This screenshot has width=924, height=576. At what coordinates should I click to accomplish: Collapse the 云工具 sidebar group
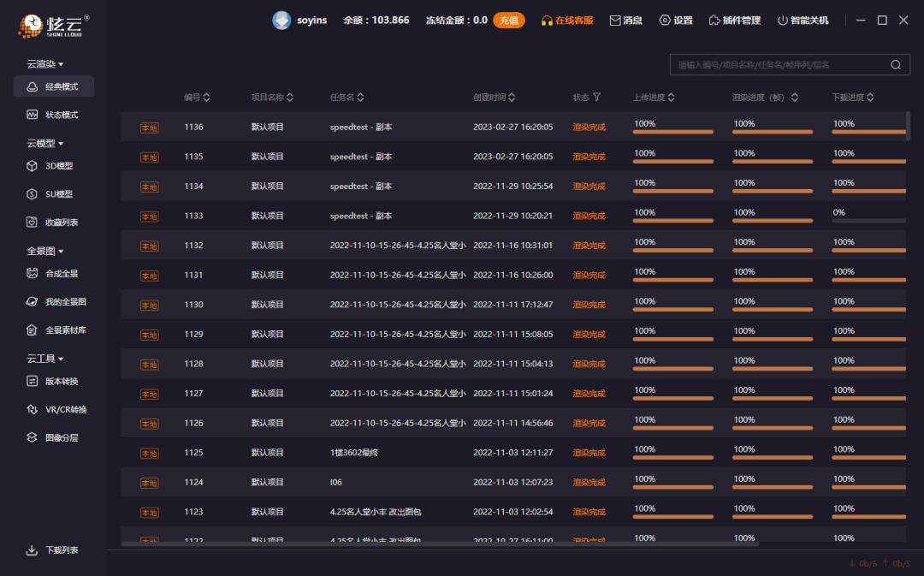point(44,359)
